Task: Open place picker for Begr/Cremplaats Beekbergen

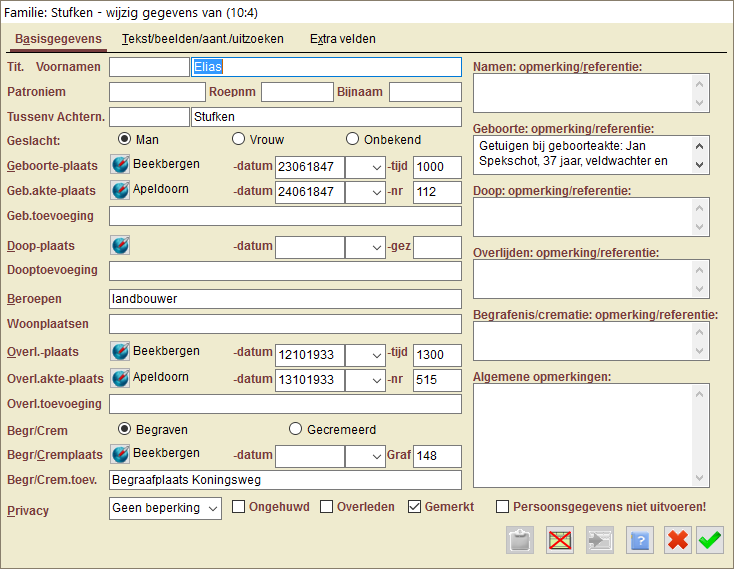Action: [x=120, y=454]
